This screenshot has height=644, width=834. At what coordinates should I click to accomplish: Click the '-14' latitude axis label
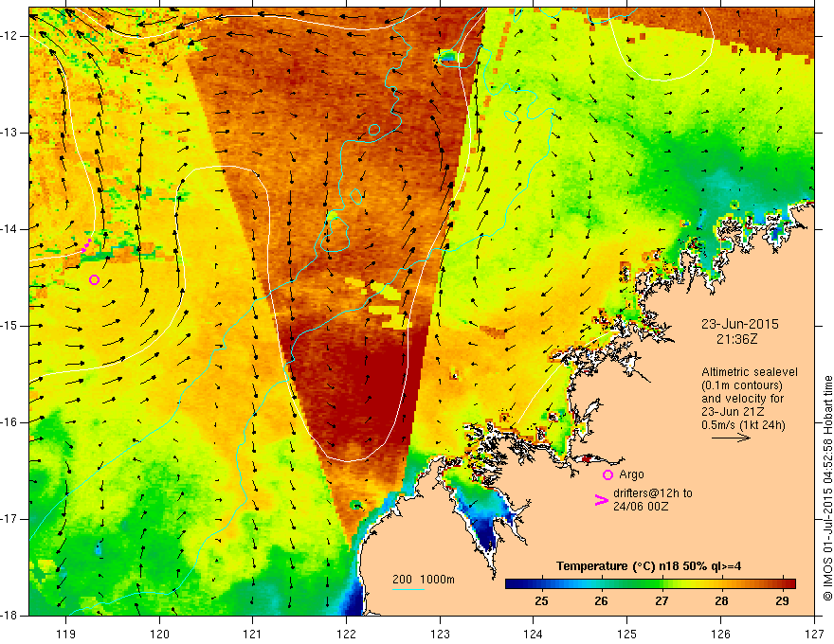(x=10, y=229)
